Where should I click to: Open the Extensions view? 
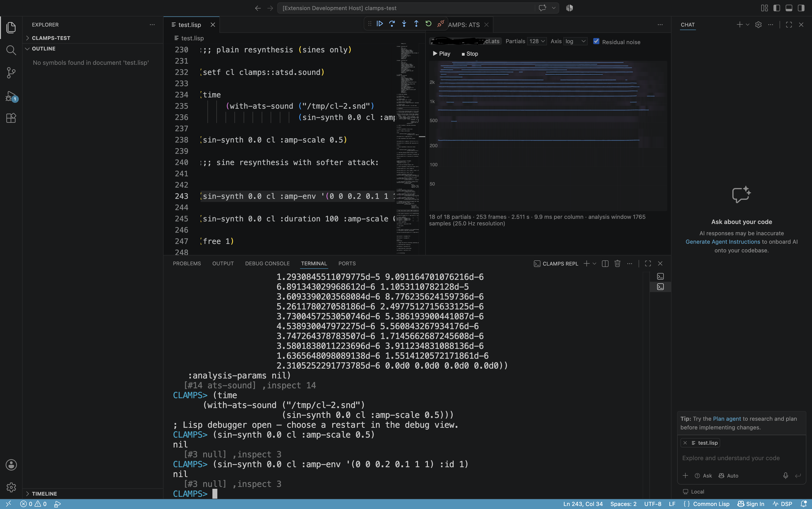click(x=11, y=118)
